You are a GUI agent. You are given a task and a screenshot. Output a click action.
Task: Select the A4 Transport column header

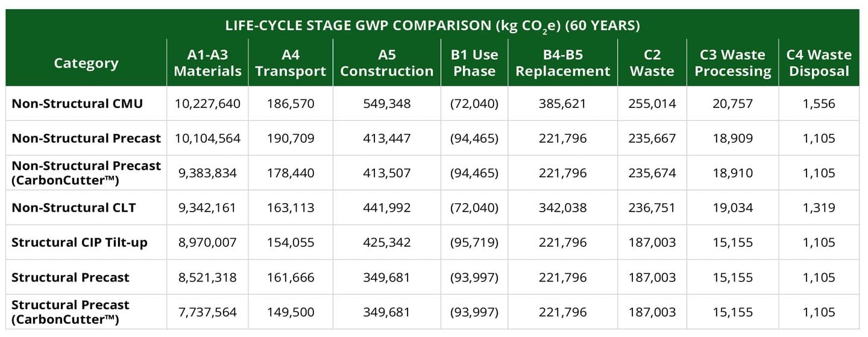[x=291, y=63]
